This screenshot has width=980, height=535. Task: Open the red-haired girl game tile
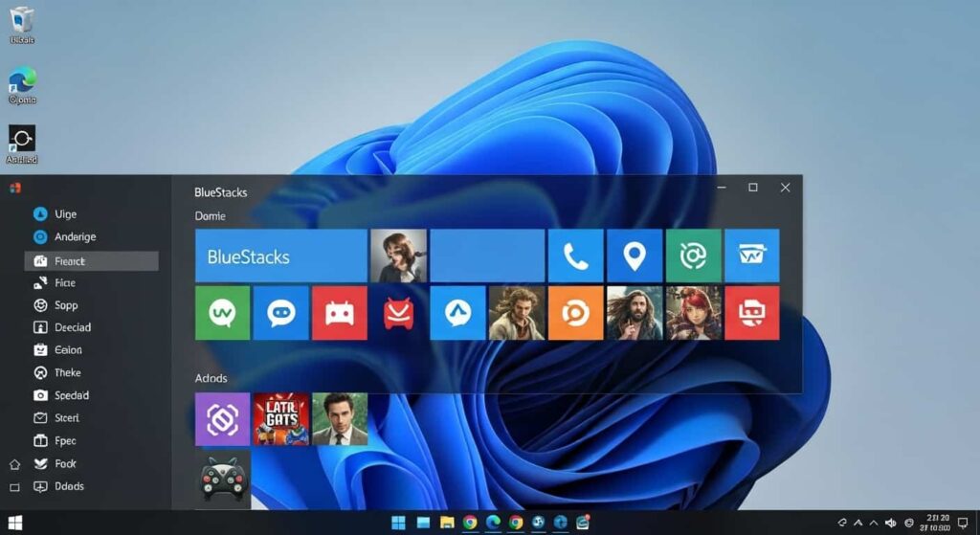[x=693, y=313]
